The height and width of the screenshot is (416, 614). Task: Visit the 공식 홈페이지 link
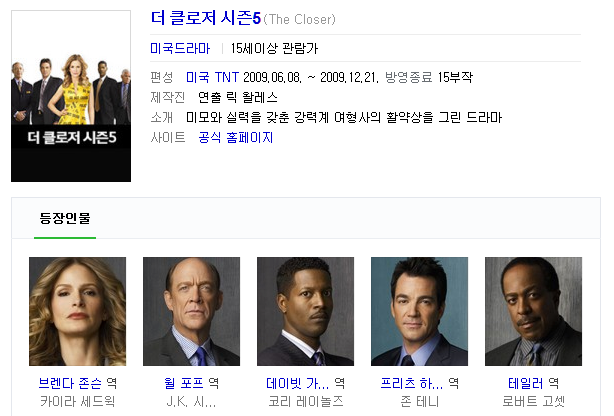point(235,137)
